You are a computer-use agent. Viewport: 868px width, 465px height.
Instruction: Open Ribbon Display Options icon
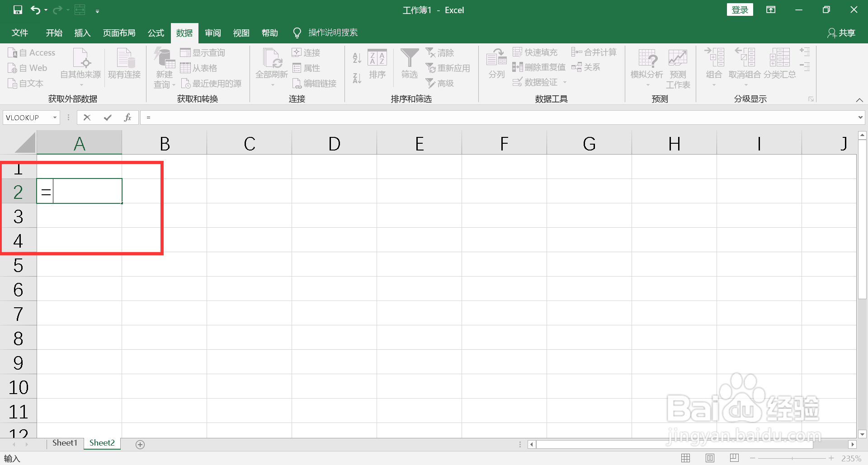click(x=771, y=10)
